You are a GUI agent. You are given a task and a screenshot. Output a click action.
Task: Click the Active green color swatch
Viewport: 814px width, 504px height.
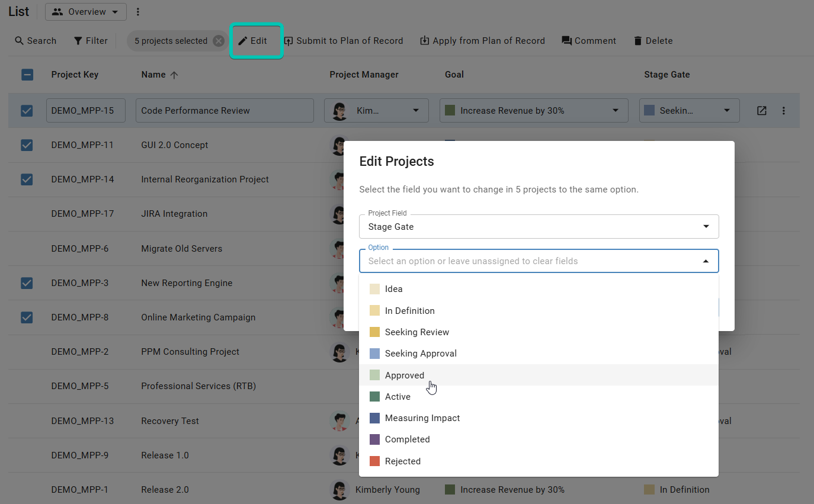(374, 397)
